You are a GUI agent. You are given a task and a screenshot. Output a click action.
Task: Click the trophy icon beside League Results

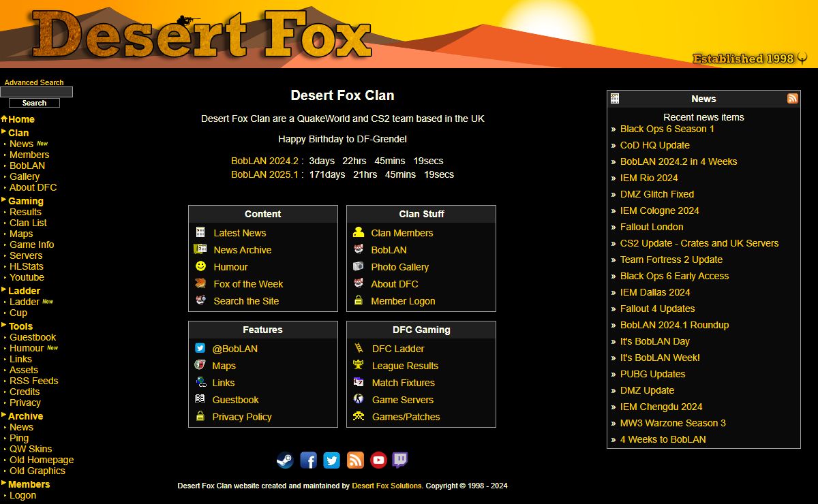point(359,365)
